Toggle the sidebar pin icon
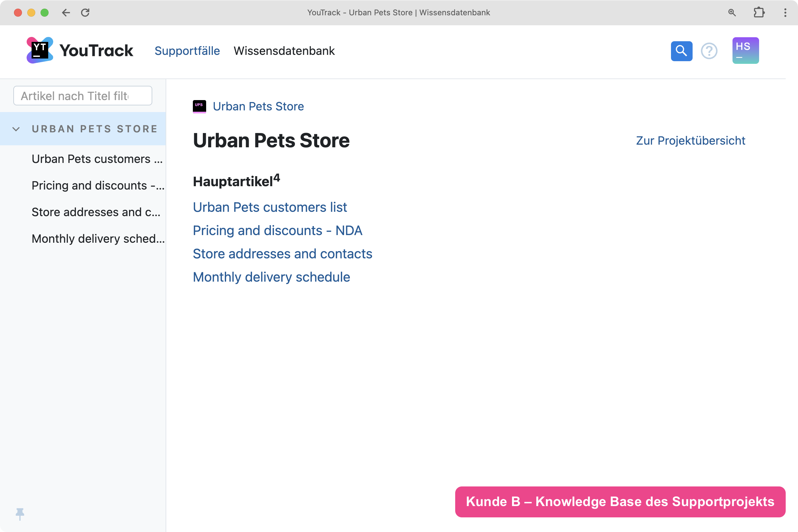Screen dimensions: 798x532 click(20, 514)
